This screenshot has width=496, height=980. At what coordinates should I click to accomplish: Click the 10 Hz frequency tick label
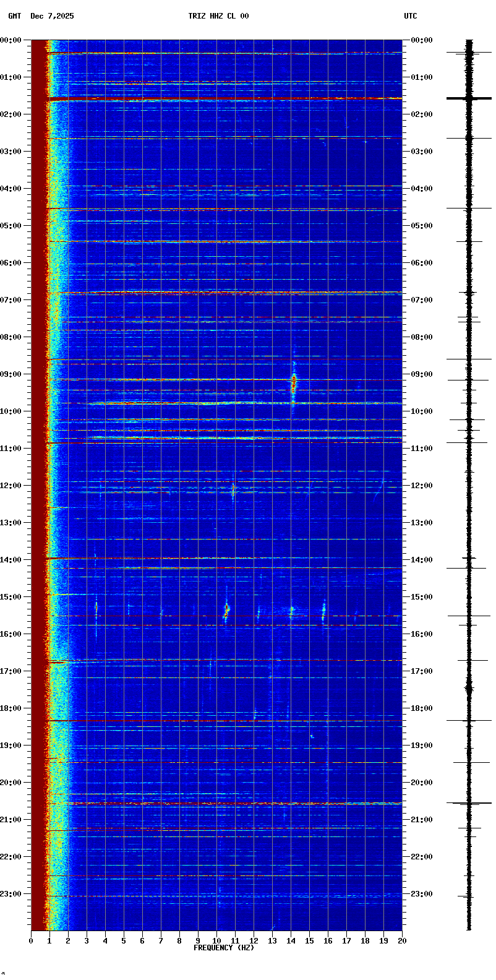[x=216, y=941]
